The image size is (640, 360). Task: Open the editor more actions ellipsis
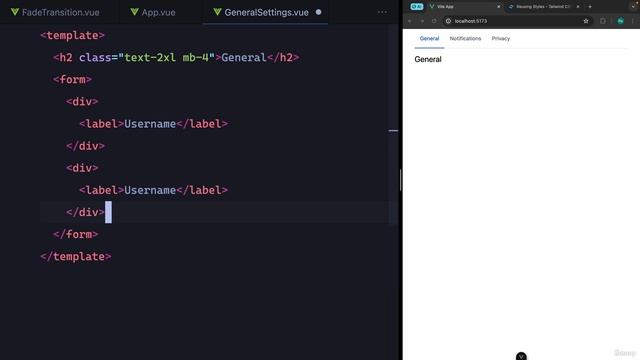click(382, 12)
